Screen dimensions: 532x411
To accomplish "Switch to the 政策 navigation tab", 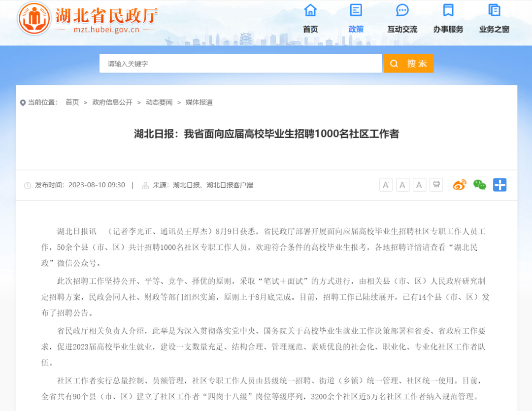I will pyautogui.click(x=356, y=29).
